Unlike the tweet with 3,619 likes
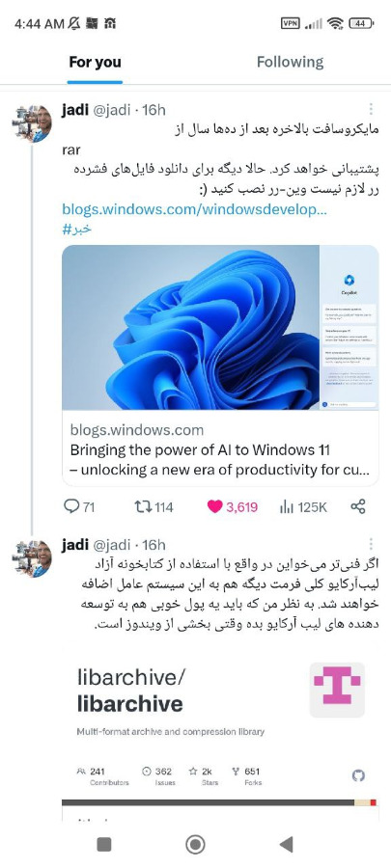 pos(233,506)
